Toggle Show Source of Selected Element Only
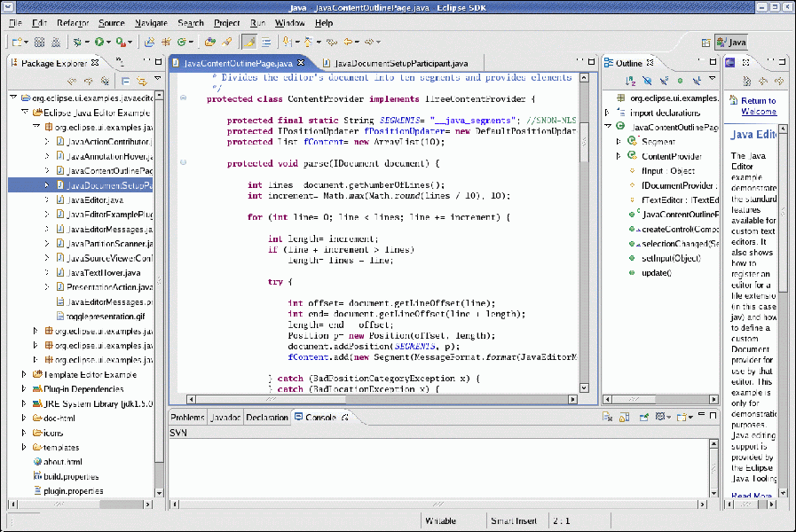The height and width of the screenshot is (532, 796). 266,42
